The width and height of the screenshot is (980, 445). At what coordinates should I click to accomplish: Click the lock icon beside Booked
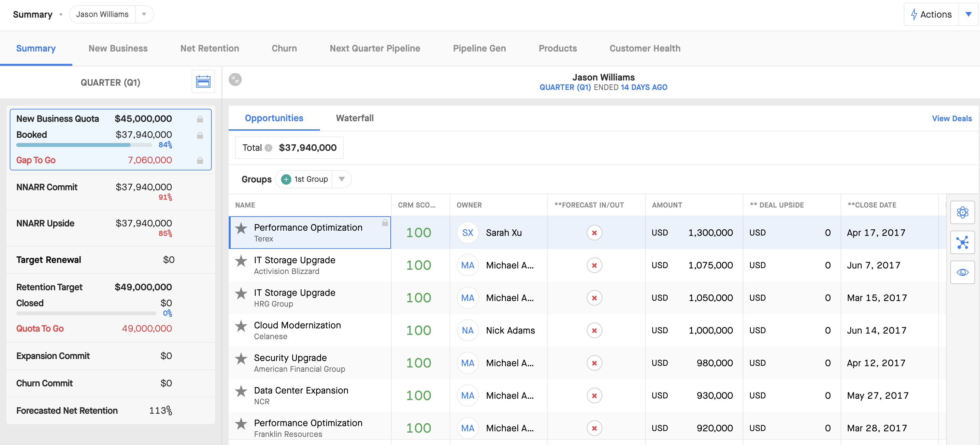200,135
